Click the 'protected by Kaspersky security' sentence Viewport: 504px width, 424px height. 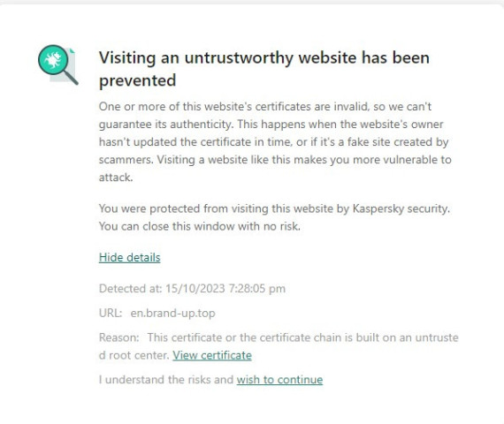point(274,208)
